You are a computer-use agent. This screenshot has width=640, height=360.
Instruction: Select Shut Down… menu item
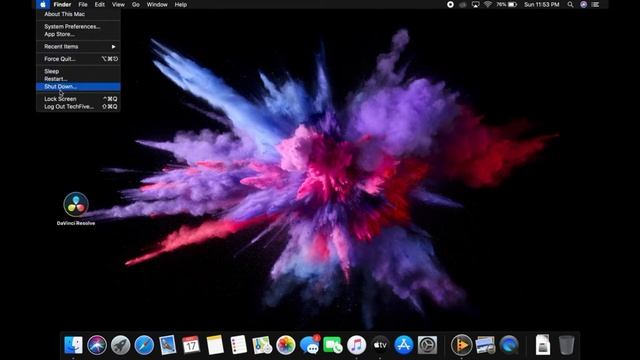coord(78,87)
